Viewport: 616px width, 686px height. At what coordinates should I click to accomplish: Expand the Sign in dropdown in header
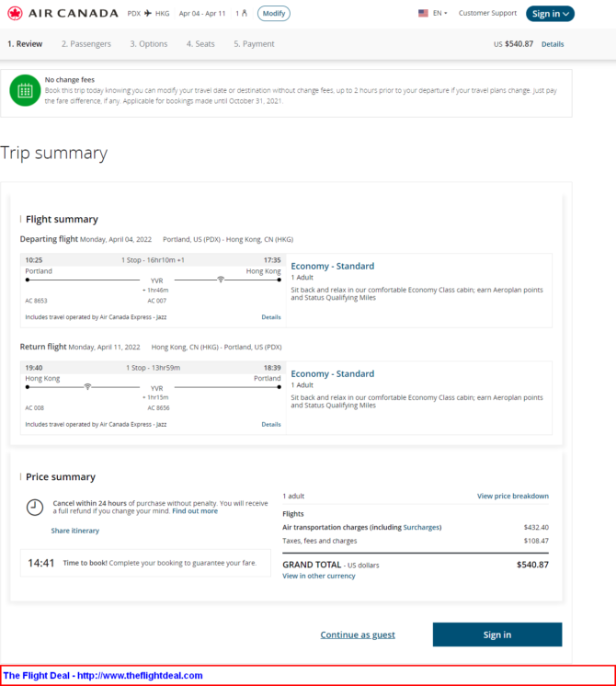click(550, 14)
